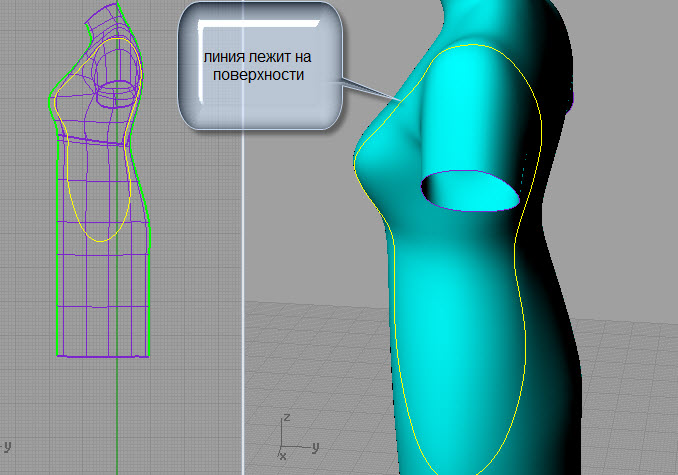Click the y axis label in the perspective viewport

(315, 447)
